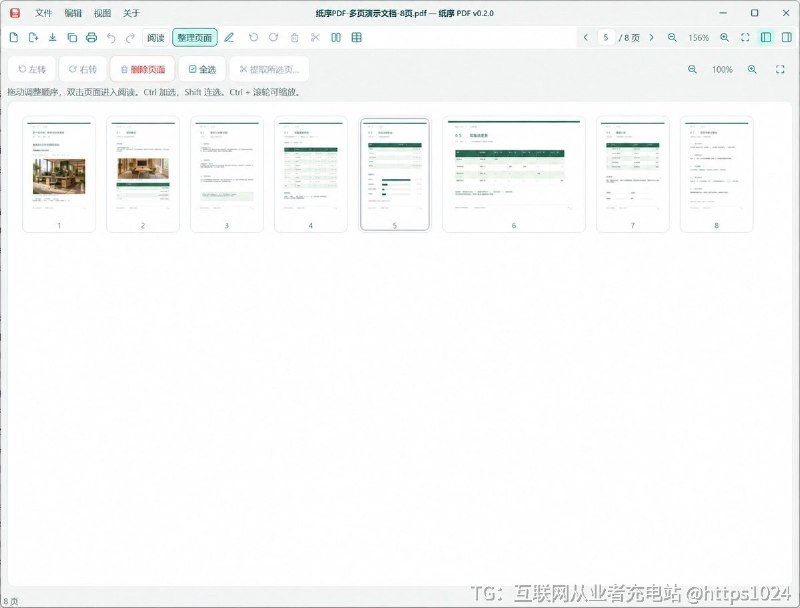
Task: Select page 8 thumbnail
Action: [716, 174]
